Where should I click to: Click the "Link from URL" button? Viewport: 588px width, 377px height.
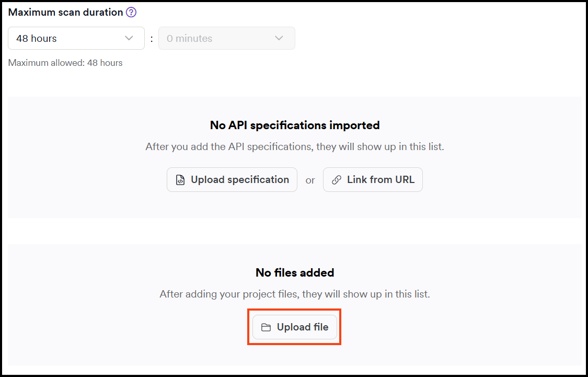373,179
